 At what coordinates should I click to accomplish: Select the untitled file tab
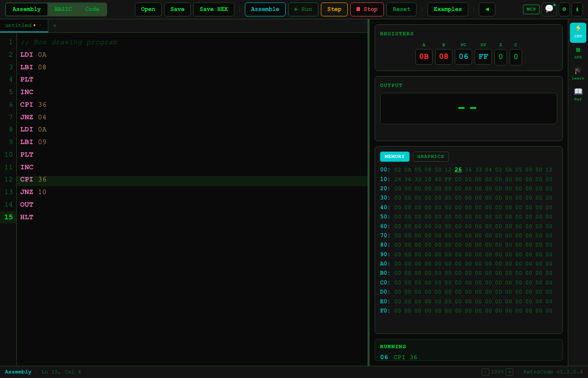[18, 25]
